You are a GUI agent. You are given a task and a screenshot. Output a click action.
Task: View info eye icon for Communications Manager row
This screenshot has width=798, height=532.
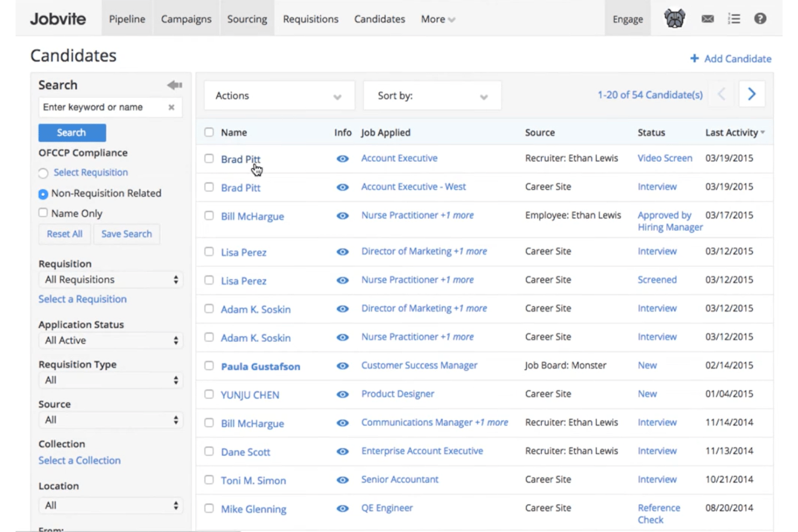pos(342,423)
